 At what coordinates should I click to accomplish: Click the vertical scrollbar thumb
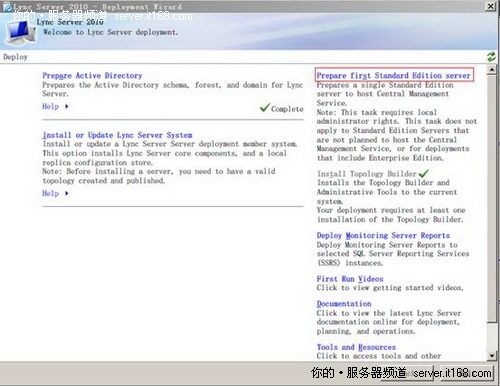491,198
